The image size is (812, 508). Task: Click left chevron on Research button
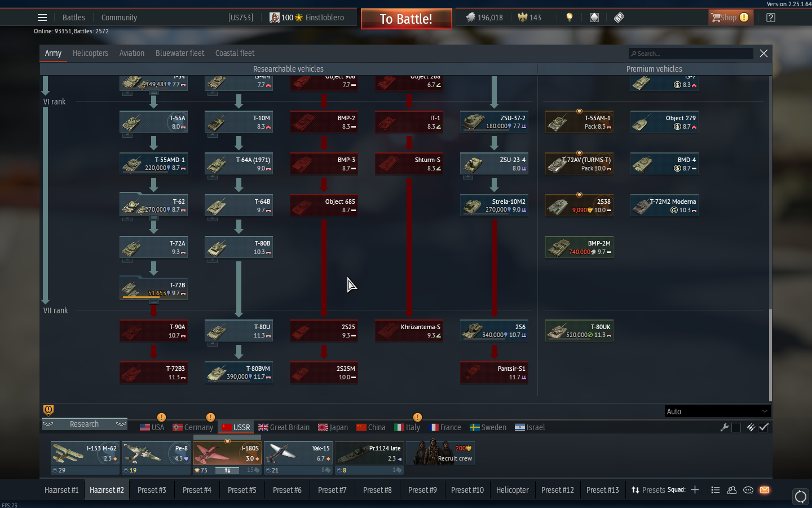pyautogui.click(x=48, y=424)
